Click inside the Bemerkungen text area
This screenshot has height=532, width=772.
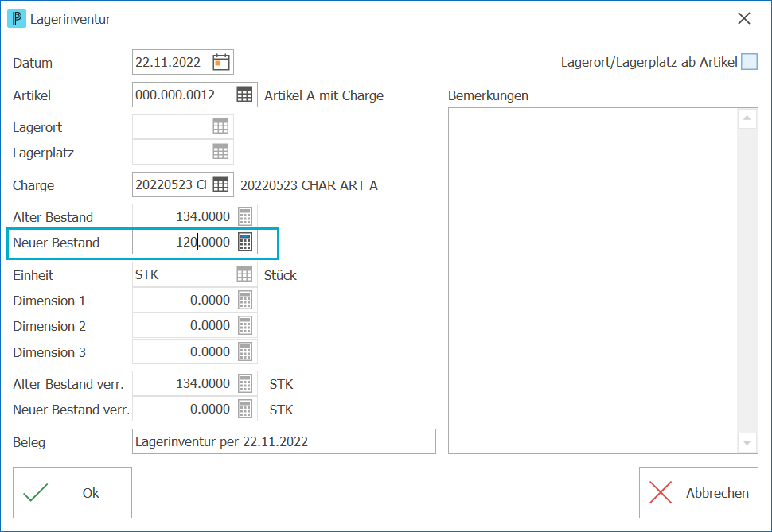click(x=593, y=281)
